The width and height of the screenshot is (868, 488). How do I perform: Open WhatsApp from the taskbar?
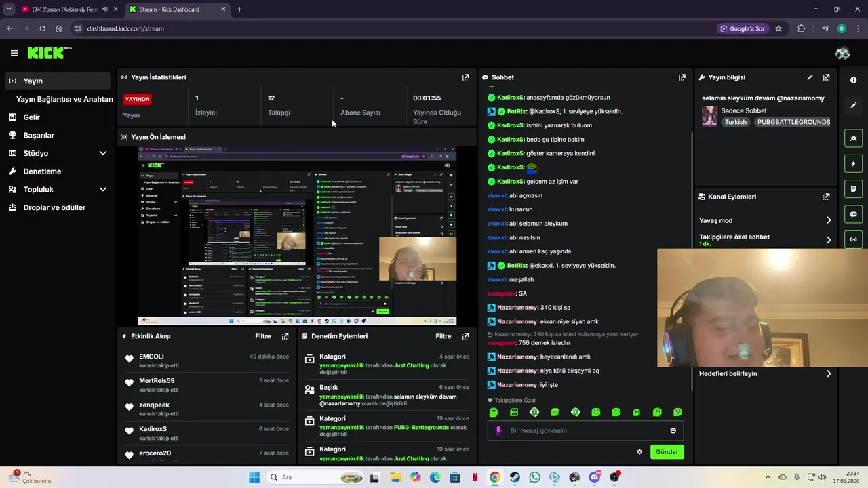coord(534,477)
